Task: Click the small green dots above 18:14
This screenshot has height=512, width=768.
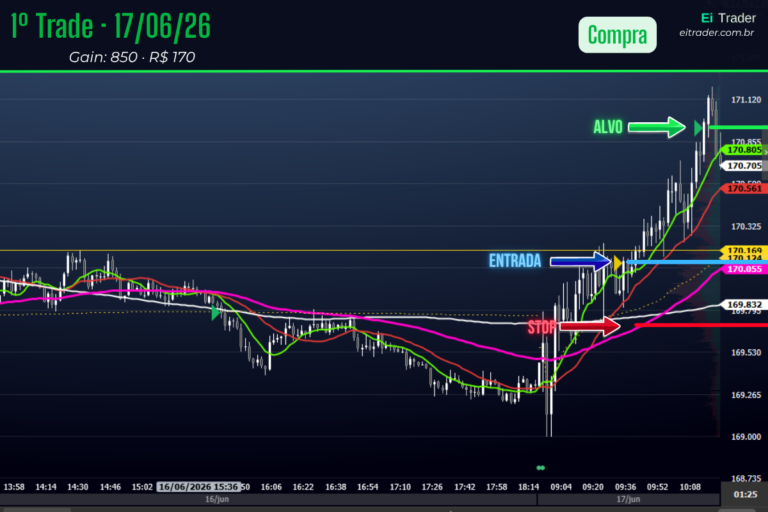Action: click(541, 468)
